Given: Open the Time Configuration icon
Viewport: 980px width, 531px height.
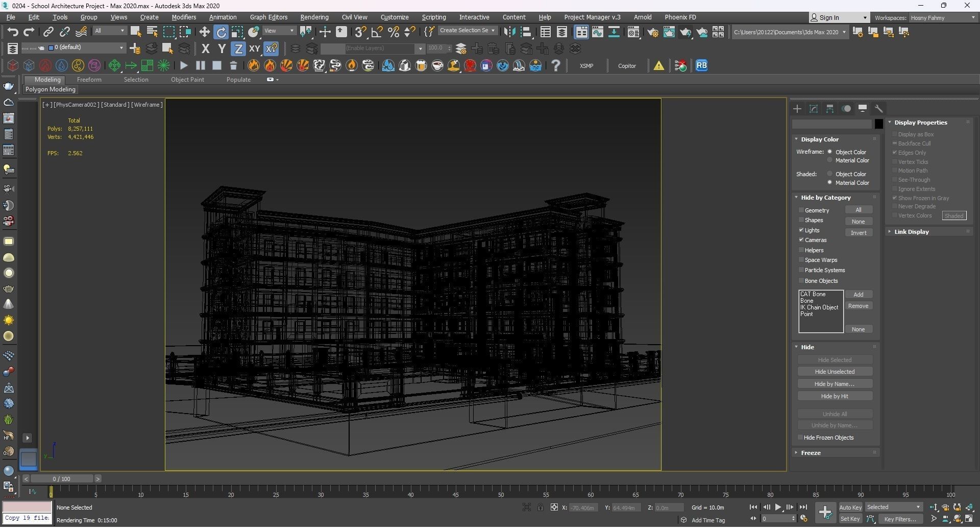Looking at the screenshot, I should 803,519.
